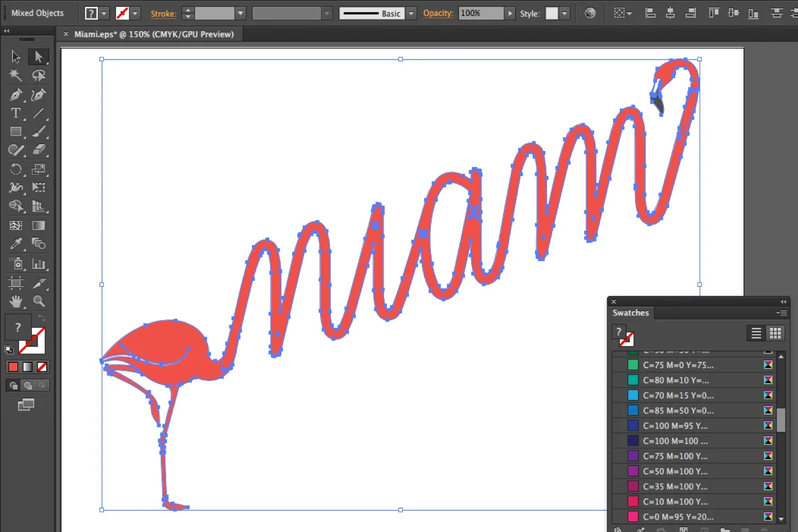Select the Type tool
This screenshot has height=532, width=798.
coord(15,113)
